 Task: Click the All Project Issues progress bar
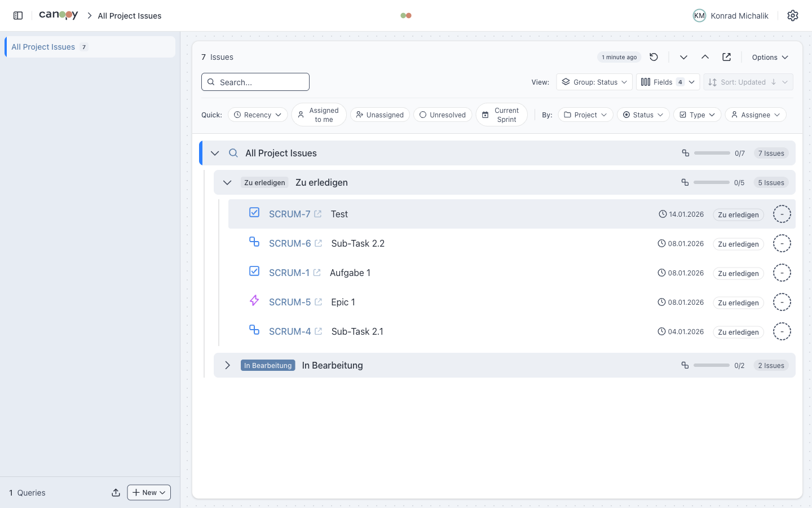click(712, 154)
